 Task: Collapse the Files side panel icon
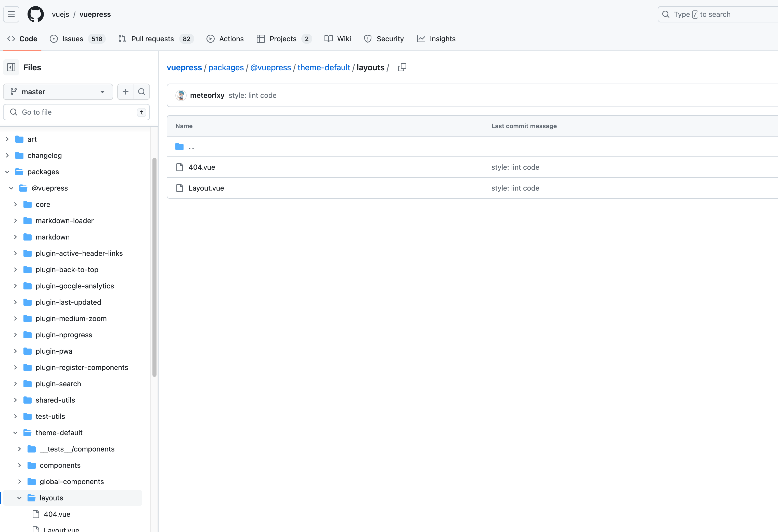pos(11,67)
